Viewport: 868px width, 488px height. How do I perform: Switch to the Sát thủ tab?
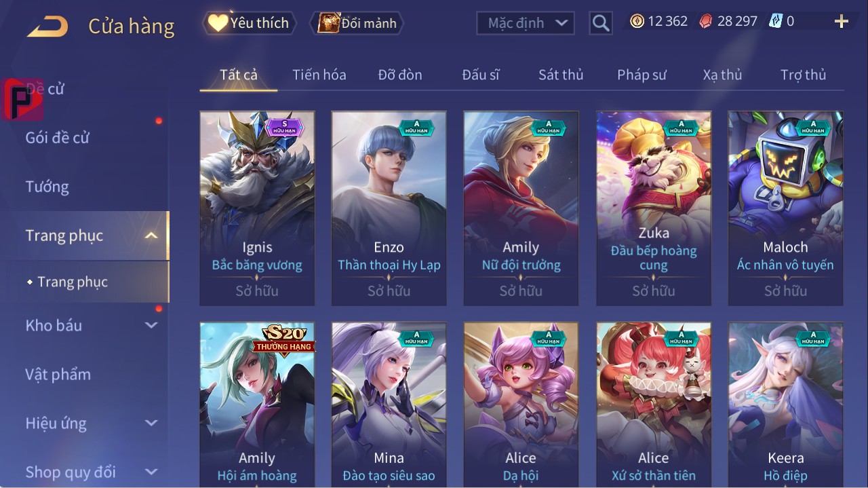tap(561, 75)
